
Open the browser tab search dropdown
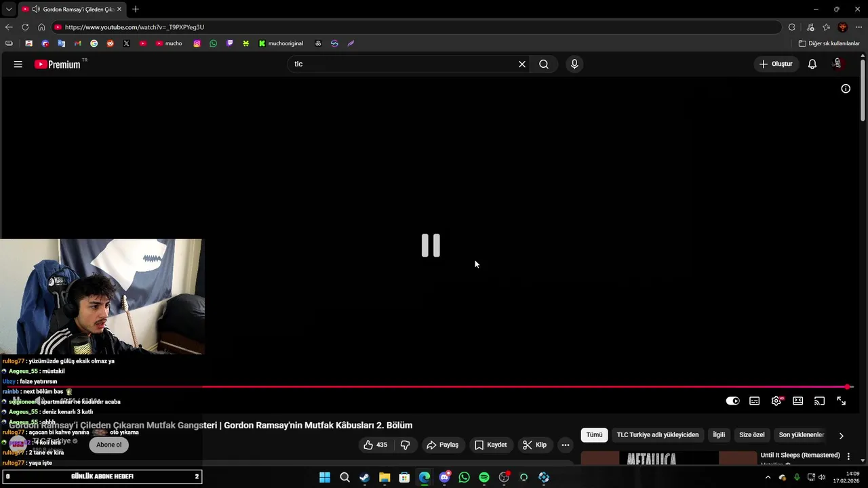8,9
